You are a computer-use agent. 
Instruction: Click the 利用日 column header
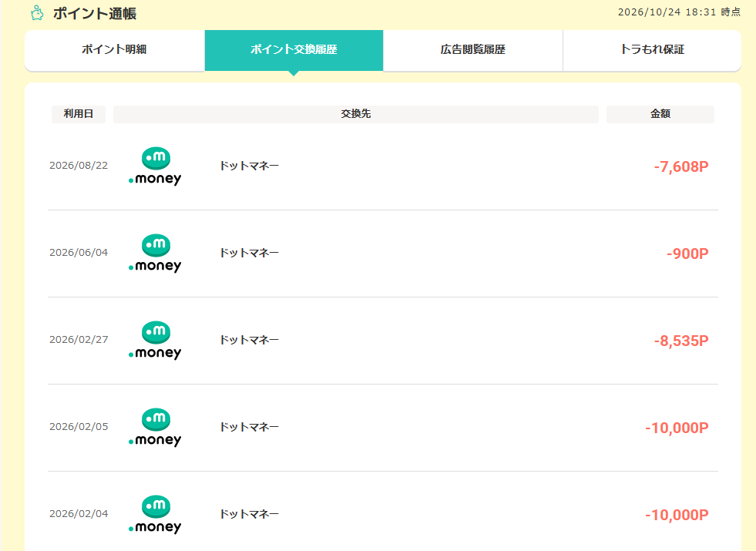(x=79, y=114)
